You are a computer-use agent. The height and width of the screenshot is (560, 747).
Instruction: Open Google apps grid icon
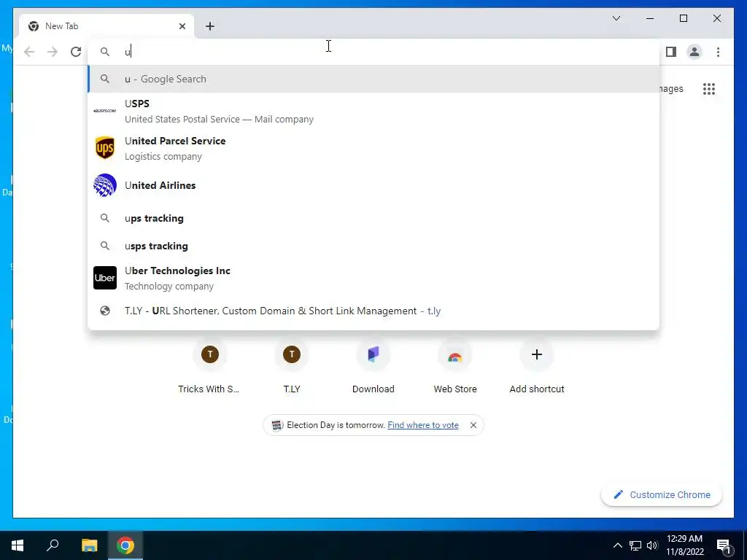[709, 88]
